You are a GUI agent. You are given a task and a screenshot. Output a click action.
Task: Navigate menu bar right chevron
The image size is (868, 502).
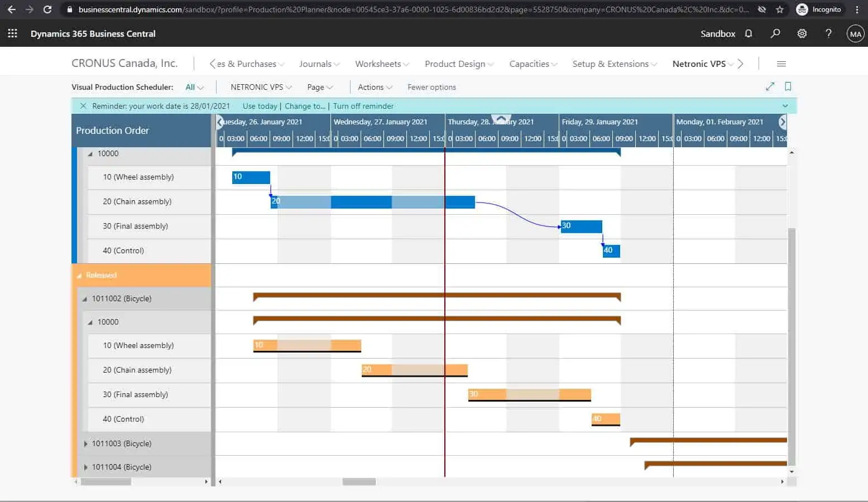click(x=740, y=64)
